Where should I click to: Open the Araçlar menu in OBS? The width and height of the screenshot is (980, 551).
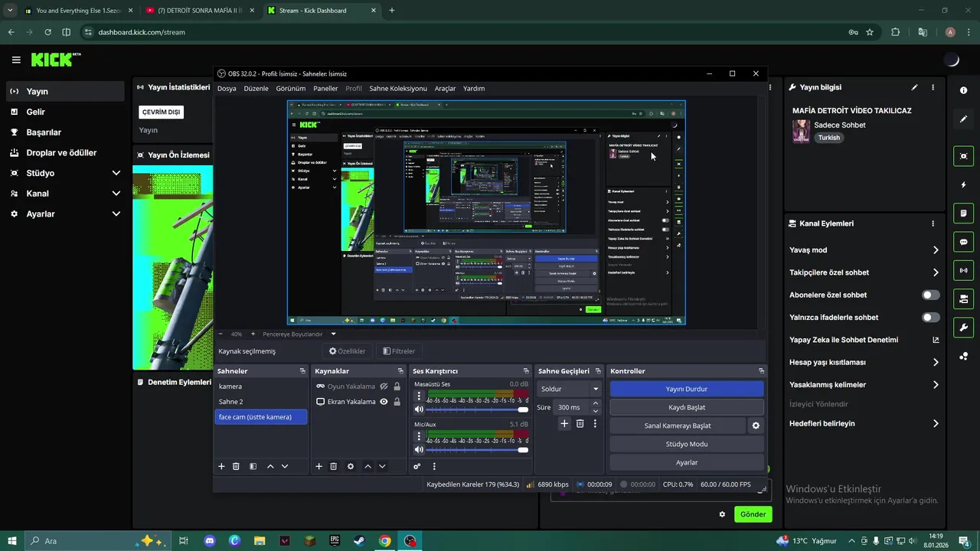pyautogui.click(x=445, y=89)
